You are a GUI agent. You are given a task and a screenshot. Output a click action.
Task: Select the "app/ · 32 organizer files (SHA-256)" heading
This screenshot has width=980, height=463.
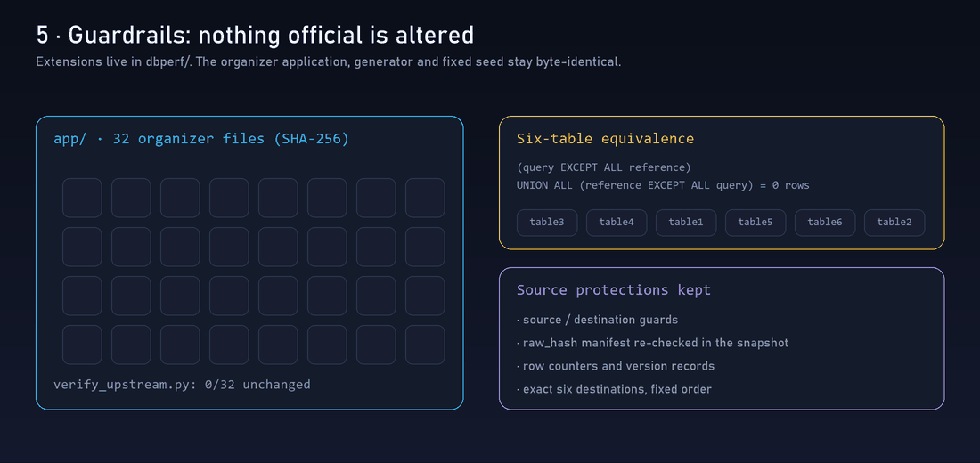pos(201,139)
